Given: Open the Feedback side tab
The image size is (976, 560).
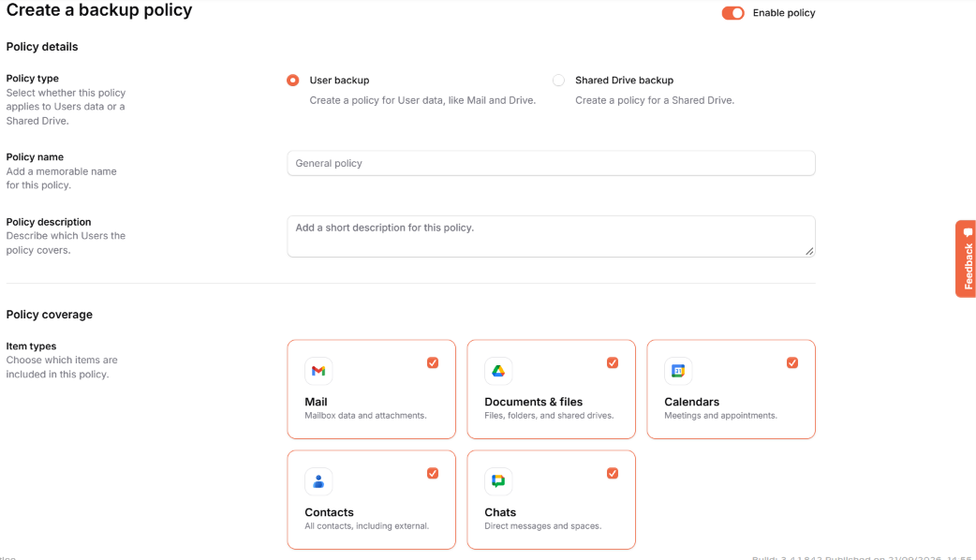Looking at the screenshot, I should [x=966, y=258].
